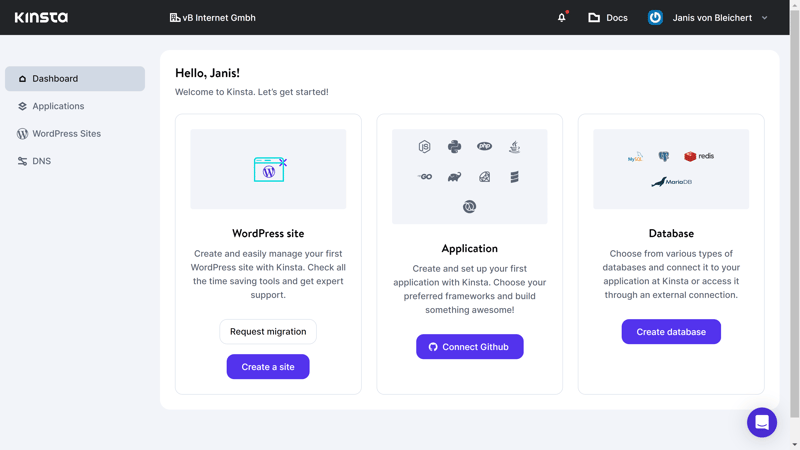The height and width of the screenshot is (450, 800).
Task: Click the DNS sidebar icon
Action: [x=22, y=161]
